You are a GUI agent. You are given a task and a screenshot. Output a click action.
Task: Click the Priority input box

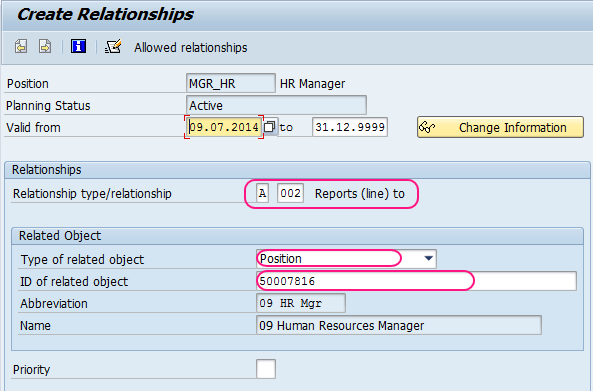[266, 369]
